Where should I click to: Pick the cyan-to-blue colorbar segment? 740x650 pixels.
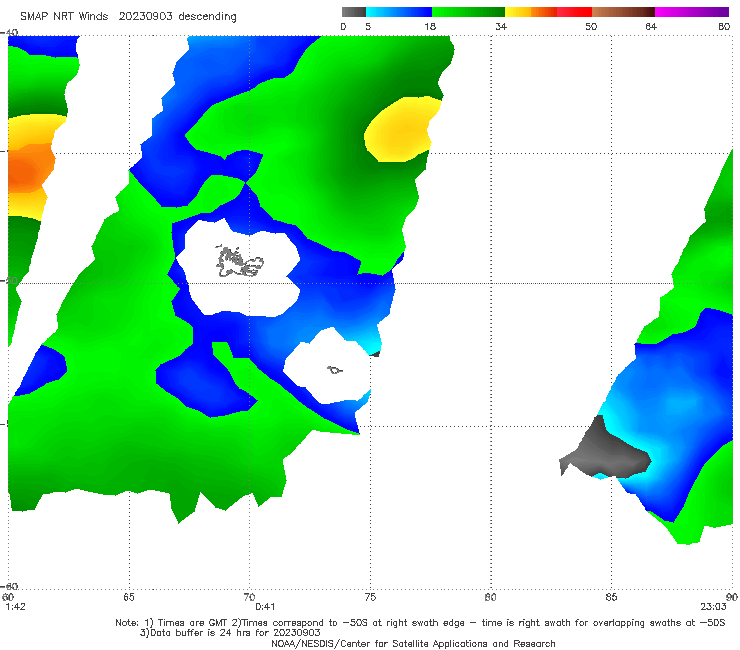399,12
